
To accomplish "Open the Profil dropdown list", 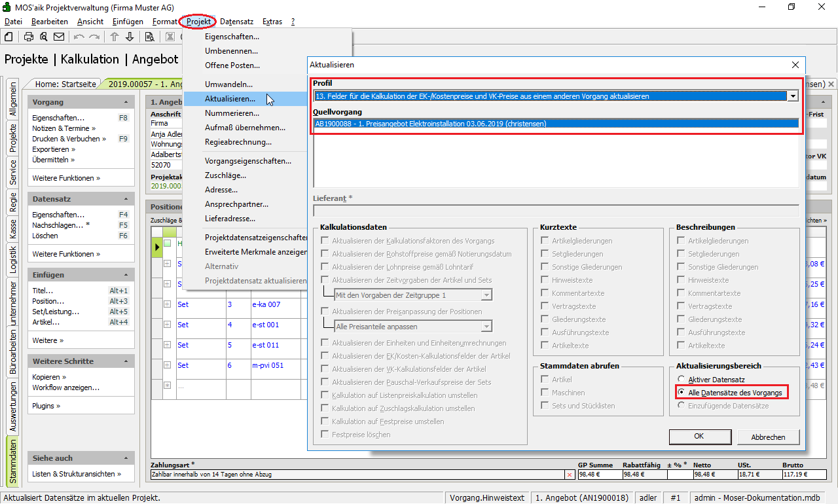I will coord(793,96).
